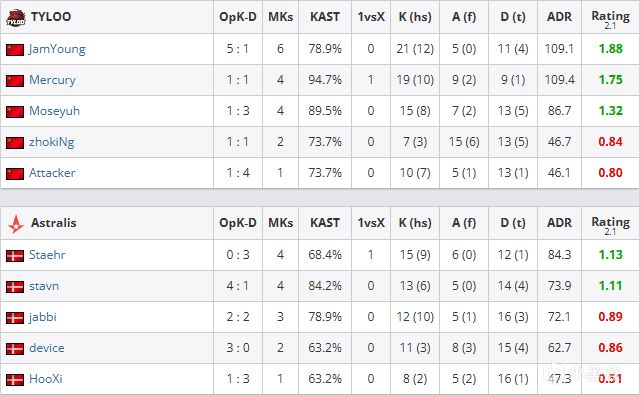Sort TYLOO table by ADR column header
This screenshot has width=639, height=395.
coord(559,17)
